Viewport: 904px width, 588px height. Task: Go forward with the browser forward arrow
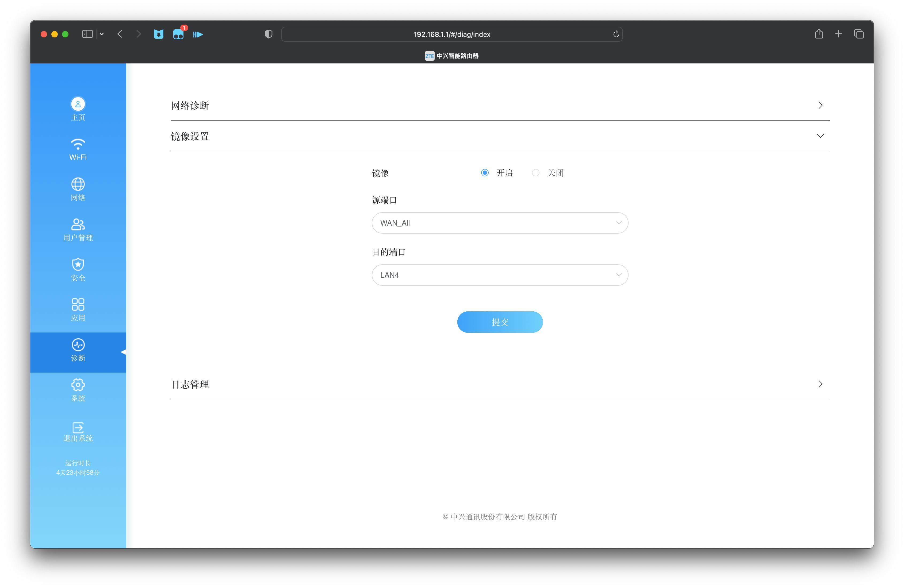pos(139,34)
